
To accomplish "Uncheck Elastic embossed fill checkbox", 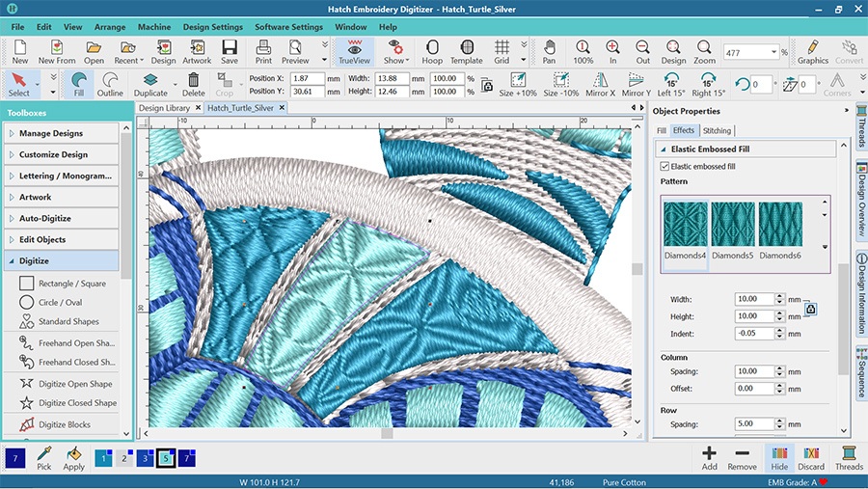I will click(x=665, y=167).
